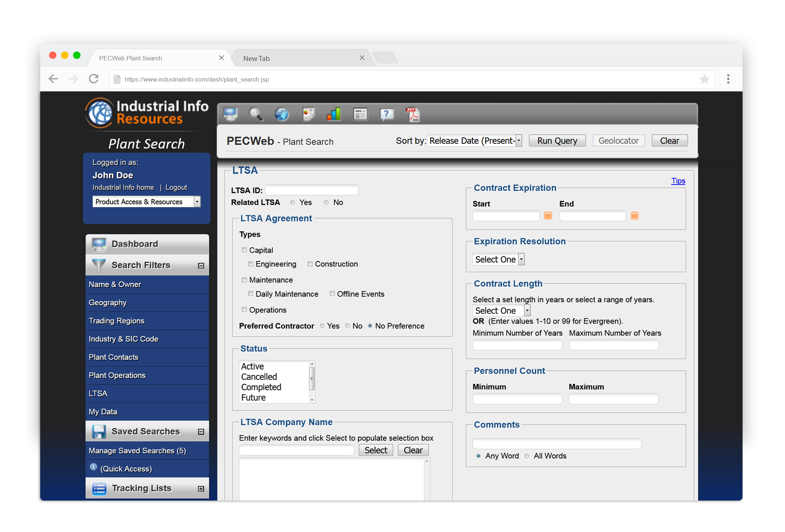Reload the page in browser
The image size is (785, 532).
[94, 79]
